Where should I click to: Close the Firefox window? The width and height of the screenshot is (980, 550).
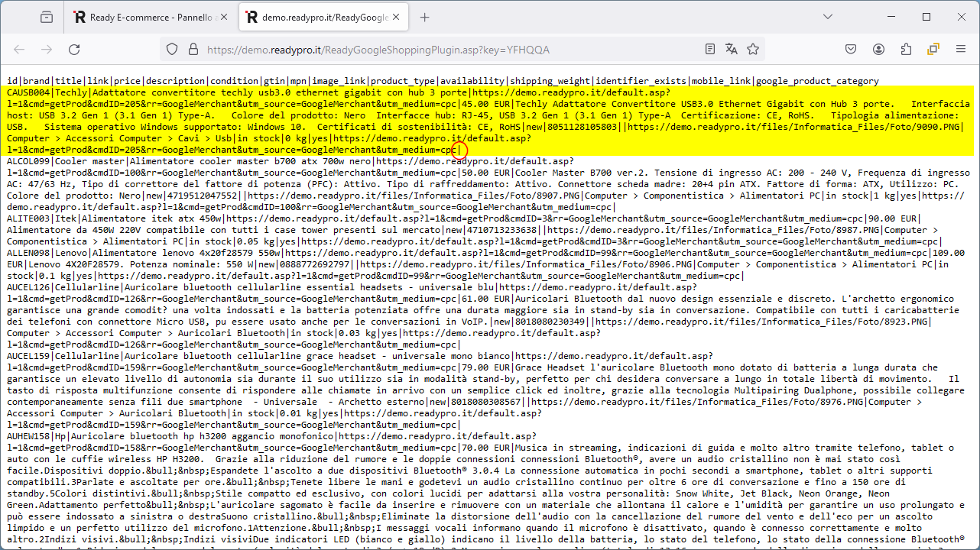pyautogui.click(x=961, y=17)
